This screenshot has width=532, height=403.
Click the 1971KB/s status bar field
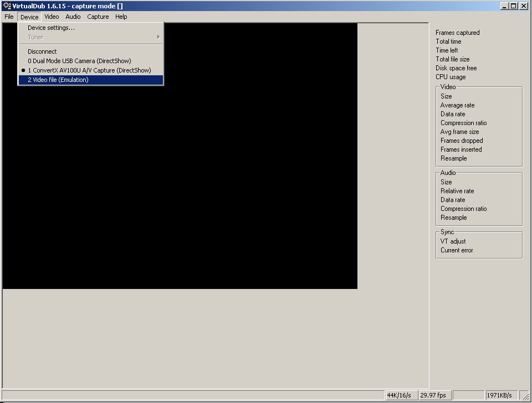(x=502, y=395)
